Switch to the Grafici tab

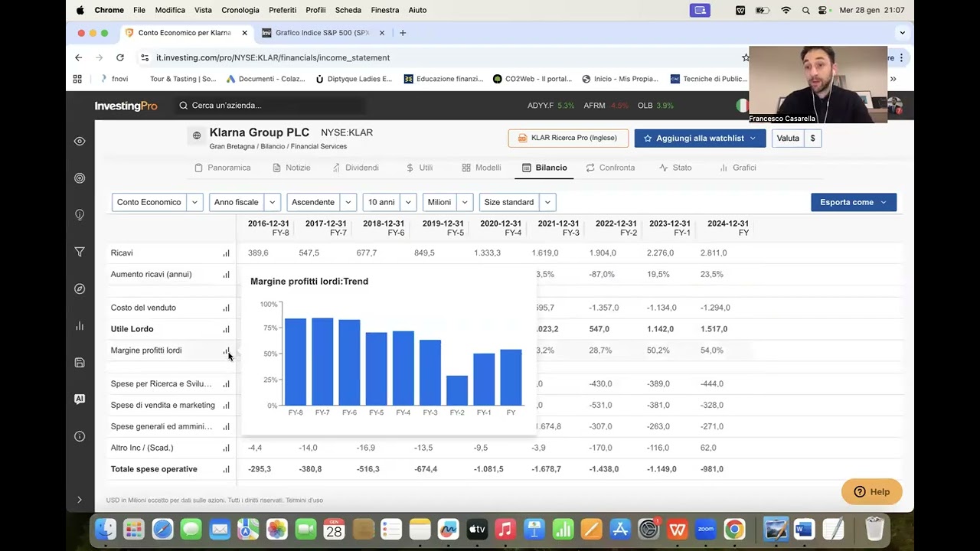(738, 168)
